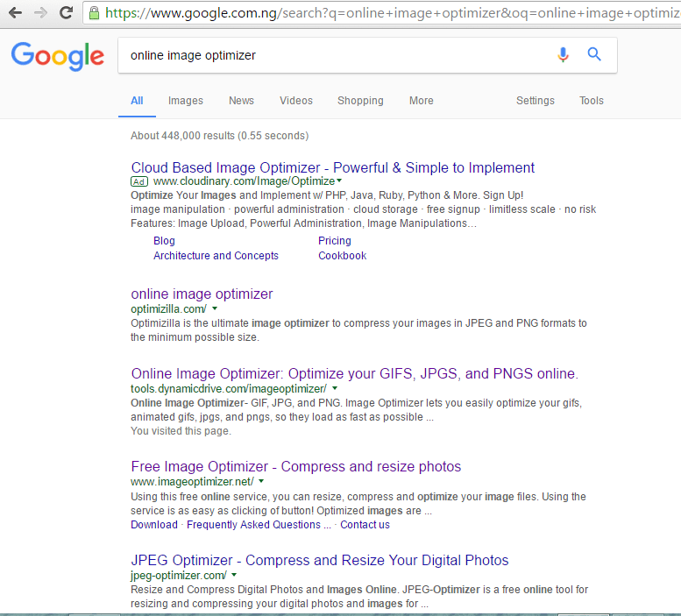
Task: Expand arrow next to tools.dynamicdrive.com URL
Action: pos(335,388)
